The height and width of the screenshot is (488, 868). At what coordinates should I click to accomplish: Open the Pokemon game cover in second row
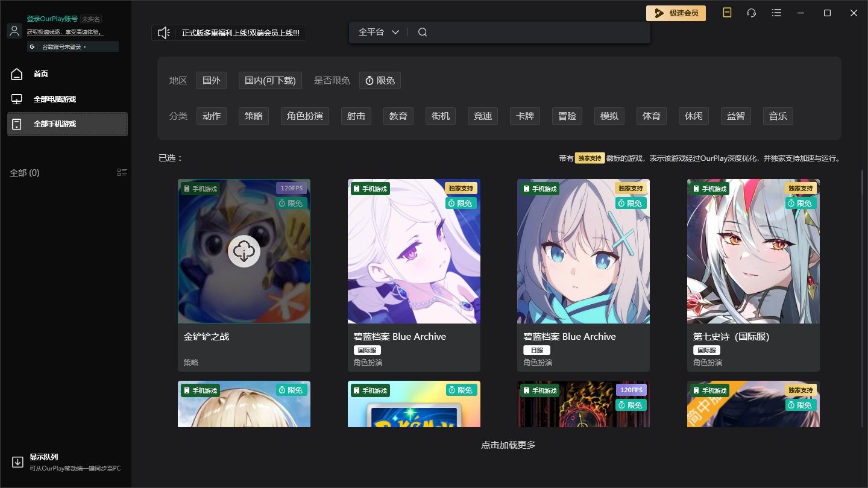click(414, 404)
